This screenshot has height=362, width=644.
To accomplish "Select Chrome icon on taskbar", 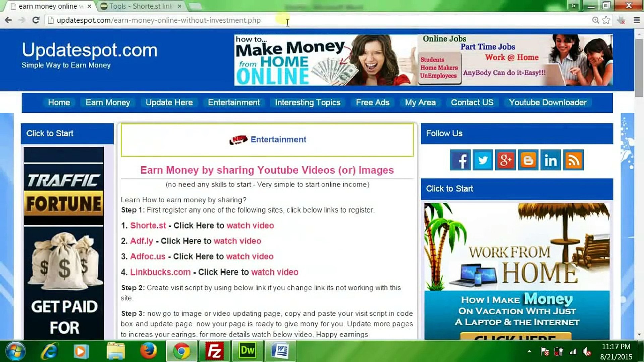I will 181,351.
